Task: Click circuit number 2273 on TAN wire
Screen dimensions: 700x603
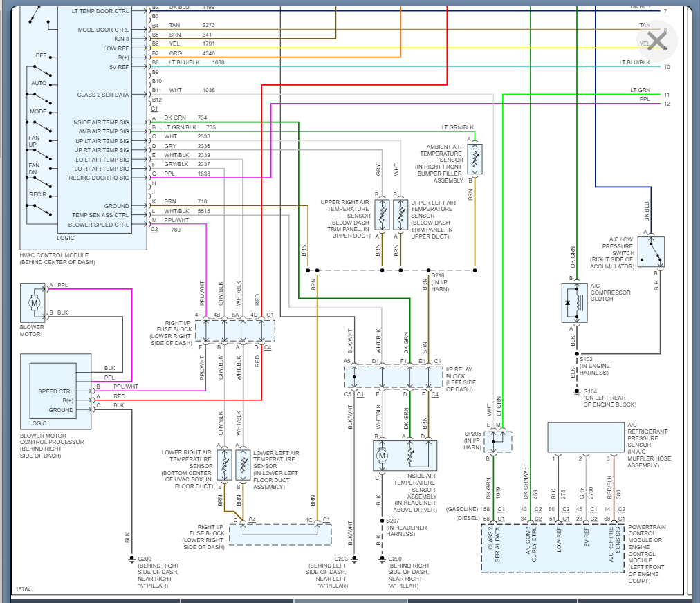Action: tap(208, 25)
